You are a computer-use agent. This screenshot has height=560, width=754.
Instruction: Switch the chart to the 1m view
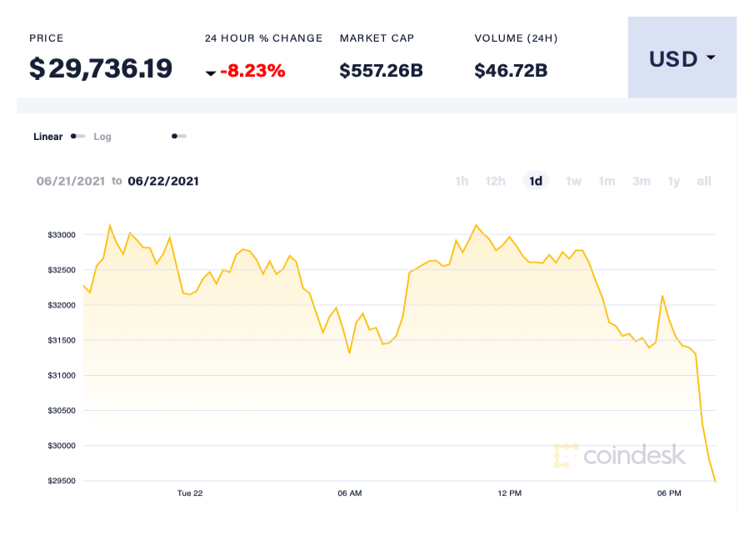click(607, 181)
